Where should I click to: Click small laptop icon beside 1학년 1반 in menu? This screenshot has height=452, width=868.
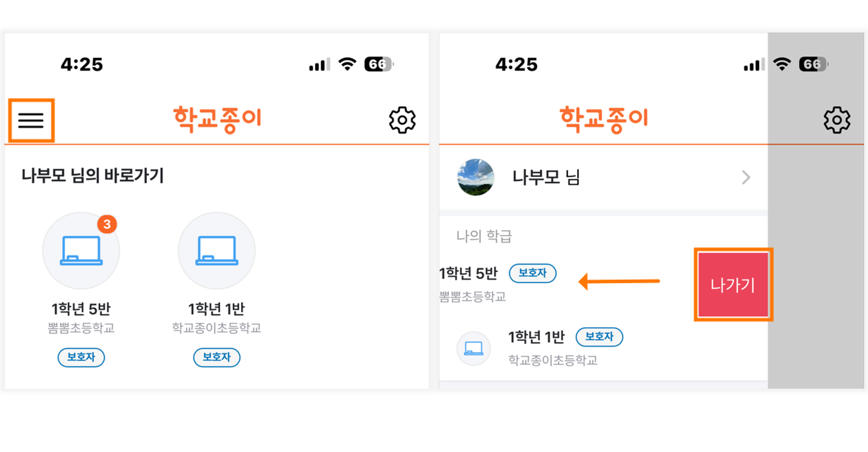474,348
